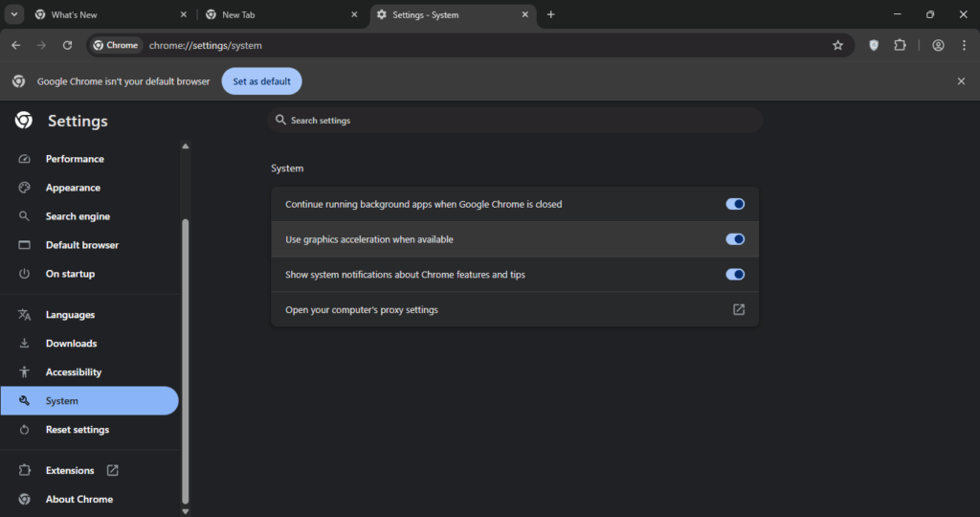Set Chrome as default browser
This screenshot has width=980, height=517.
click(261, 81)
